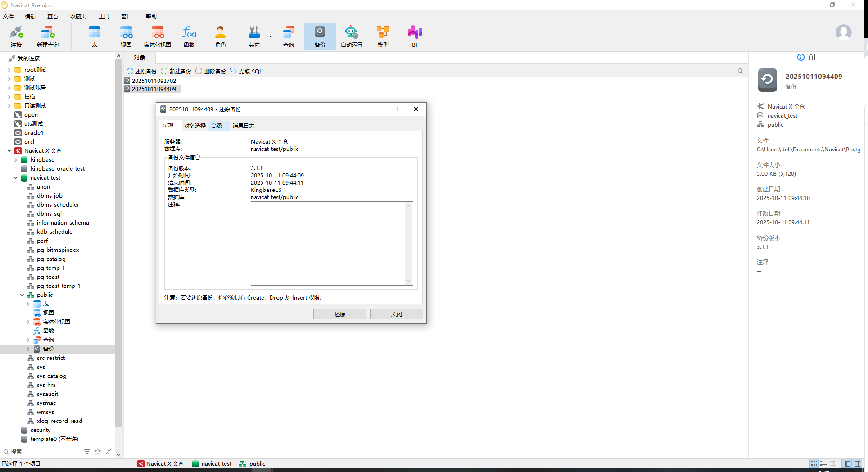Click the 连接 connection toolbar icon

coord(16,36)
